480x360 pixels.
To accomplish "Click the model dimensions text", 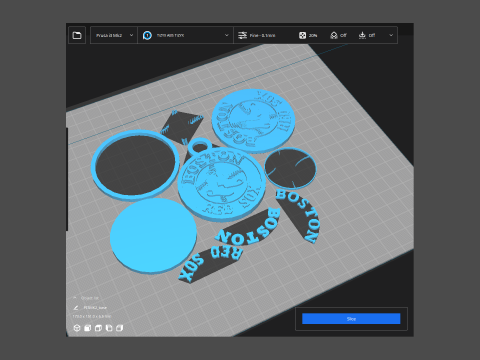I will pos(92,316).
